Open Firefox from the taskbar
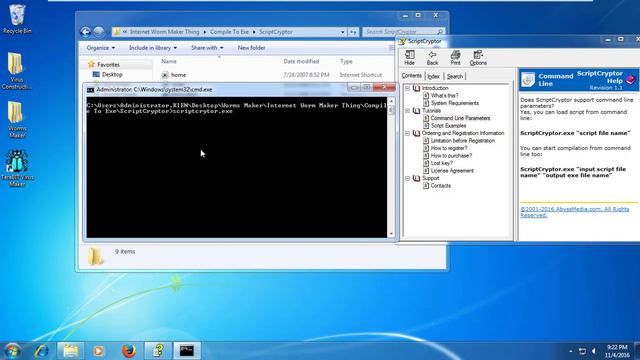The width and height of the screenshot is (640, 360). (129, 351)
